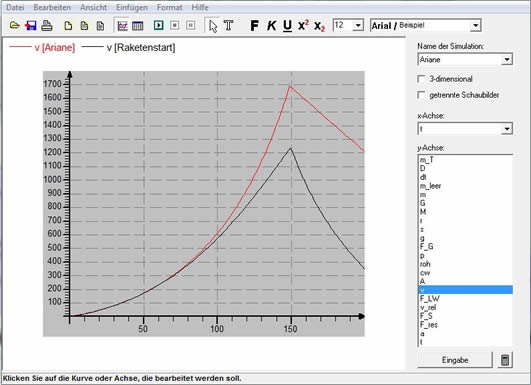This screenshot has height=385, width=531.
Task: Select A in the y-Achse list
Action: point(465,281)
